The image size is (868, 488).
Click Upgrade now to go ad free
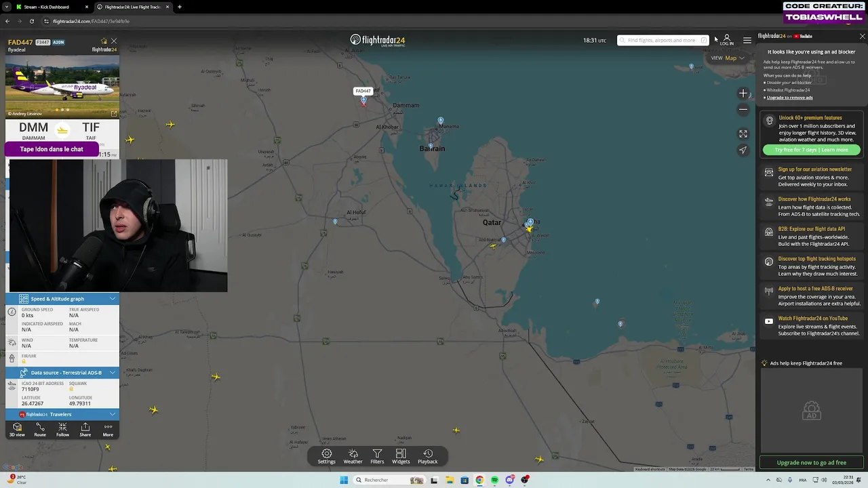[811, 462]
